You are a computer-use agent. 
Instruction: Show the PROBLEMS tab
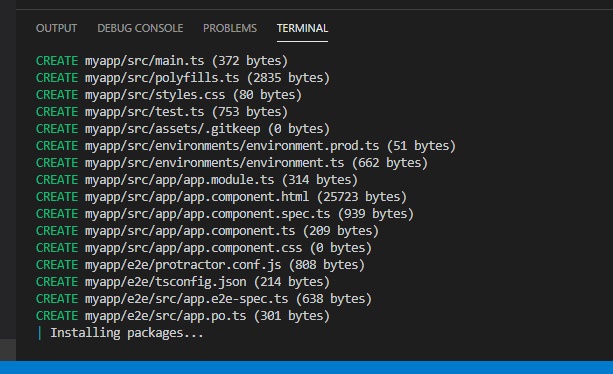(x=230, y=28)
